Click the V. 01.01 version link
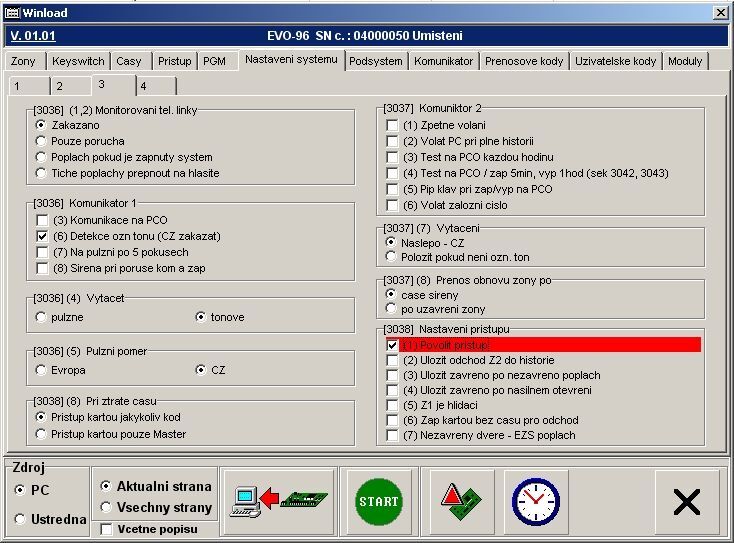This screenshot has height=543, width=734. [x=31, y=36]
